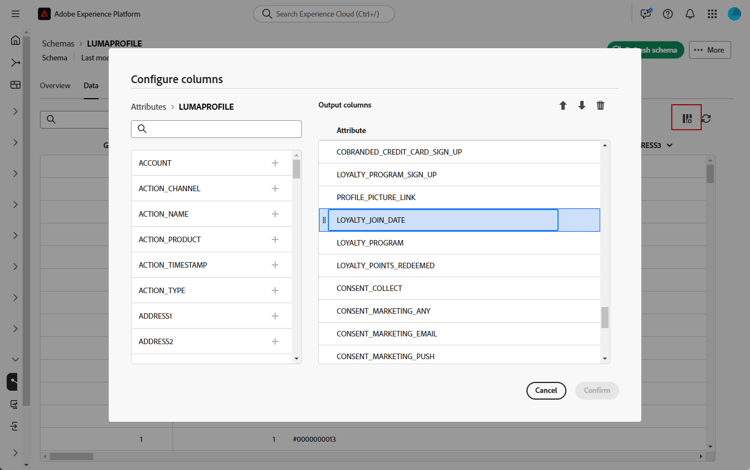750x470 pixels.
Task: Click the refresh data icon
Action: pyautogui.click(x=707, y=119)
